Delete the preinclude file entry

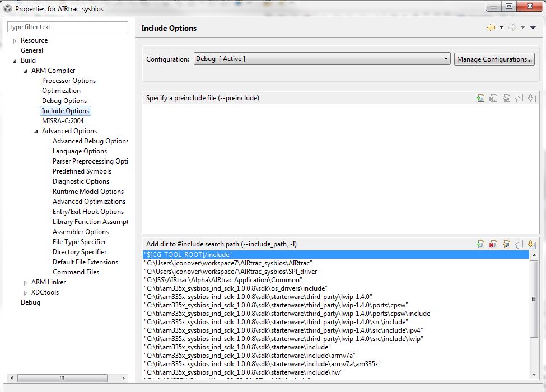(493, 97)
